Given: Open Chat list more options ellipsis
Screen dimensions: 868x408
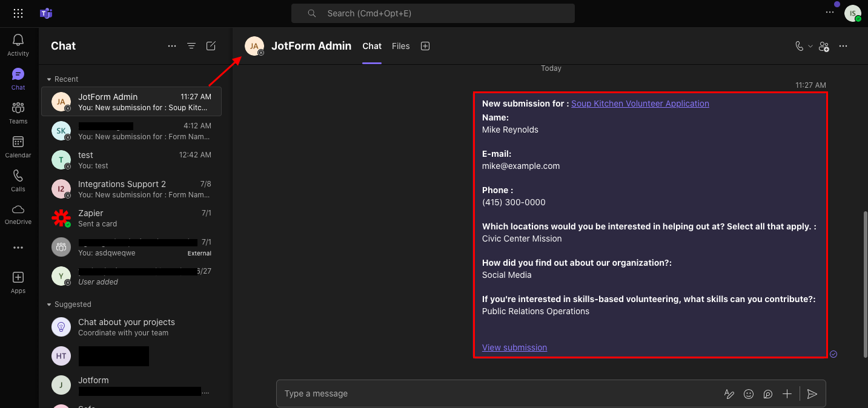Looking at the screenshot, I should point(172,46).
